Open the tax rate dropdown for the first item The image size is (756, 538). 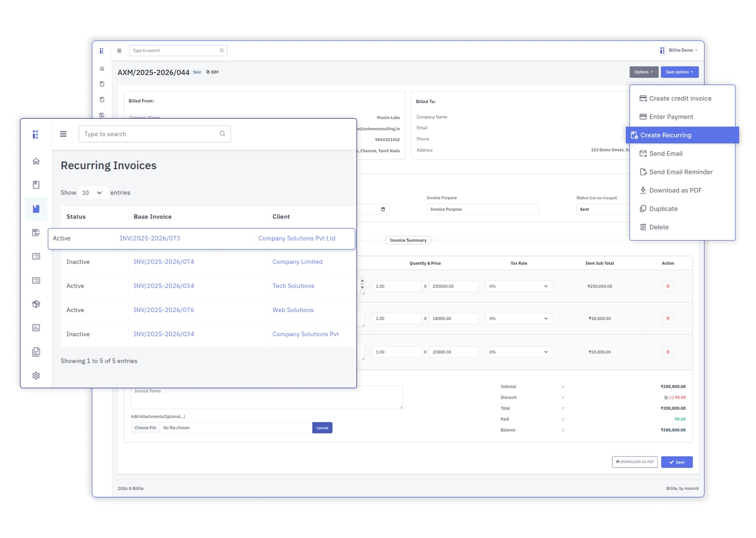click(518, 286)
